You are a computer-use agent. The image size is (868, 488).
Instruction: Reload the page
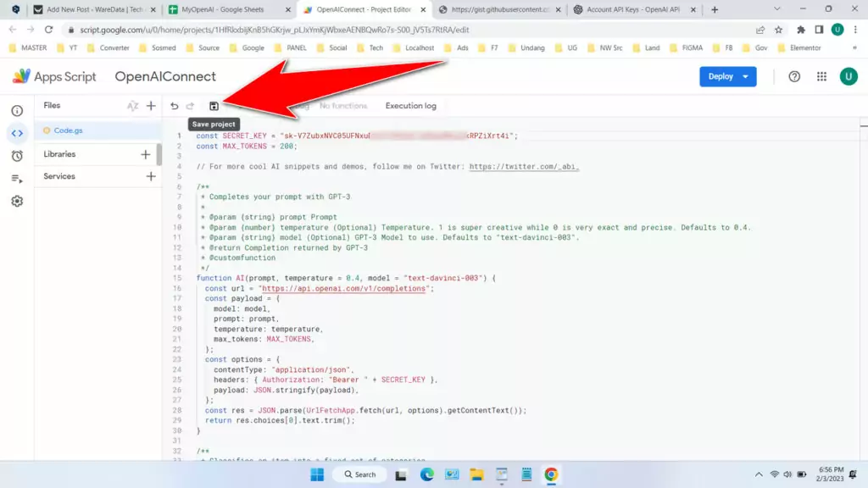[x=48, y=30]
